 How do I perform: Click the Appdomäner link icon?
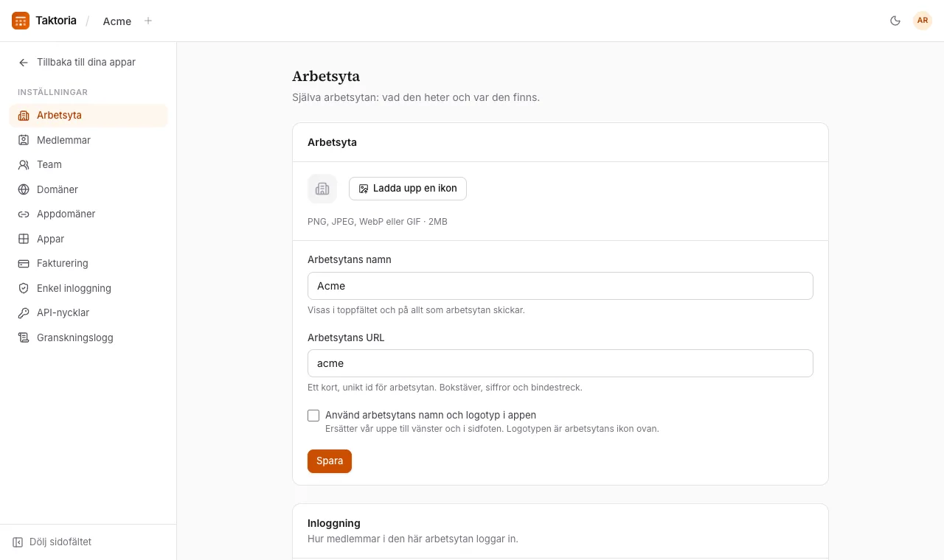(24, 214)
